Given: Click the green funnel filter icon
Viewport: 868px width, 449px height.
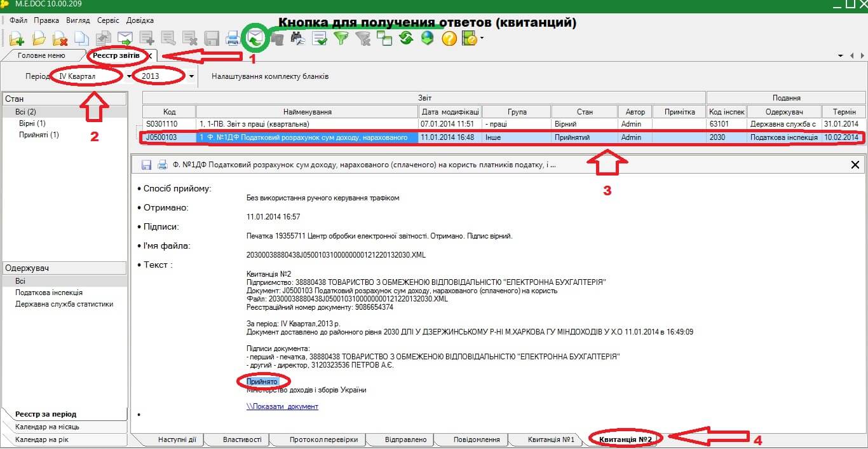Looking at the screenshot, I should (342, 39).
